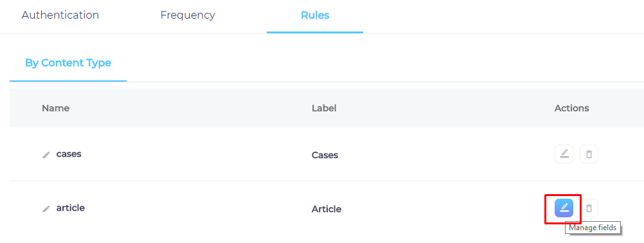
Task: Switch to the Authentication tab
Action: click(x=60, y=15)
